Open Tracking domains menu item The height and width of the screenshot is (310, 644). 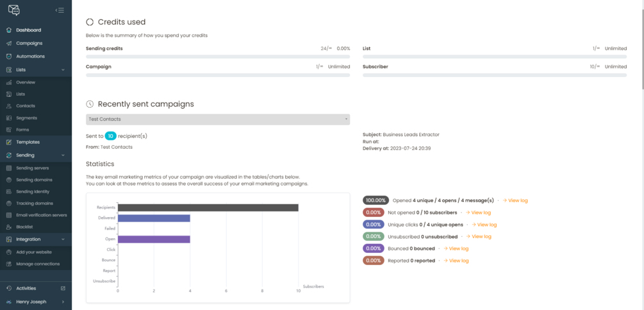pos(35,203)
